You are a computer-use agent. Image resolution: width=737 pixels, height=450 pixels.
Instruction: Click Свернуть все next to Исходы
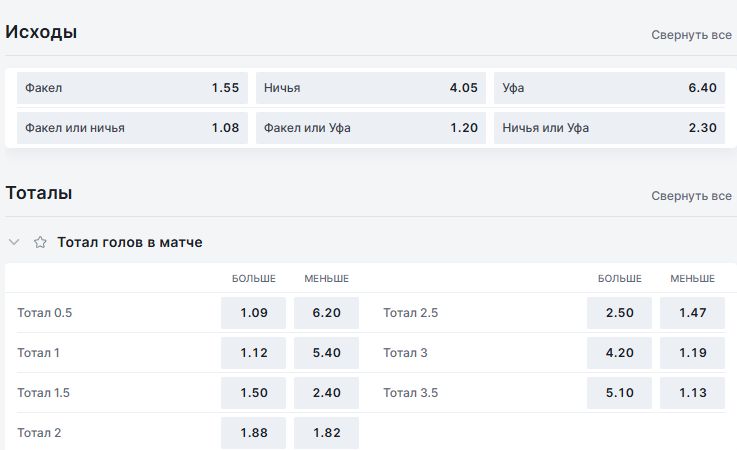[x=691, y=35]
